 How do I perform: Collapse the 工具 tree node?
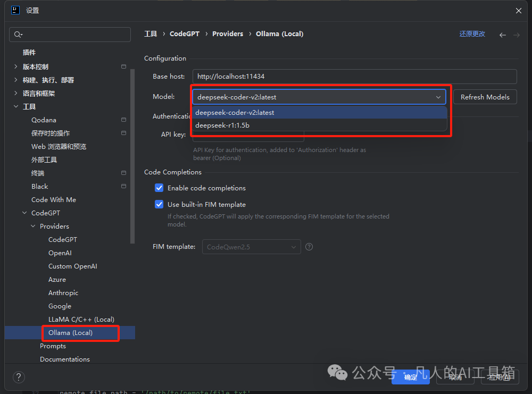click(15, 106)
